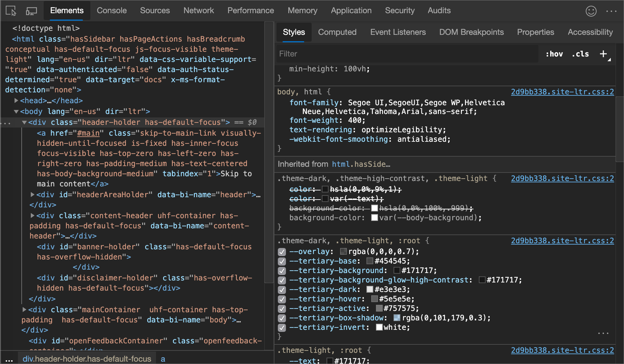Image resolution: width=624 pixels, height=364 pixels.
Task: Click the plus icon to add style rule
Action: [603, 54]
